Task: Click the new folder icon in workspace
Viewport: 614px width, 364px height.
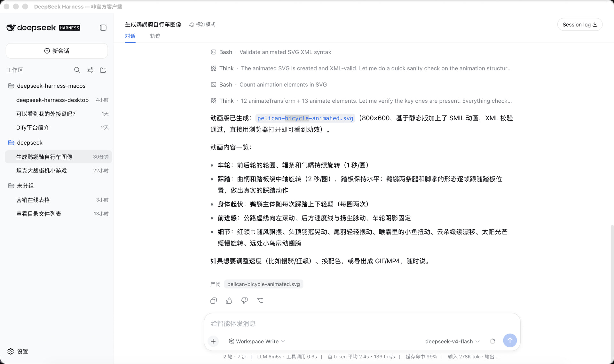Action: coord(103,70)
